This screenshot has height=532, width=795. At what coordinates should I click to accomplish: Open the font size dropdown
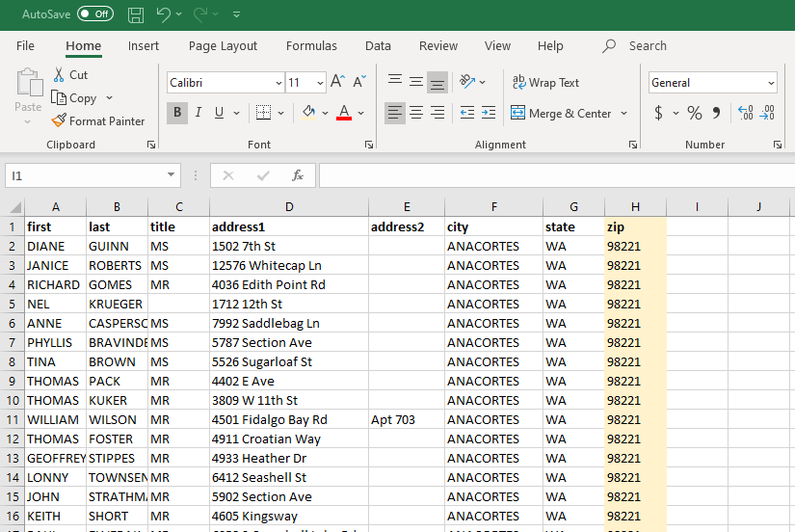(320, 83)
